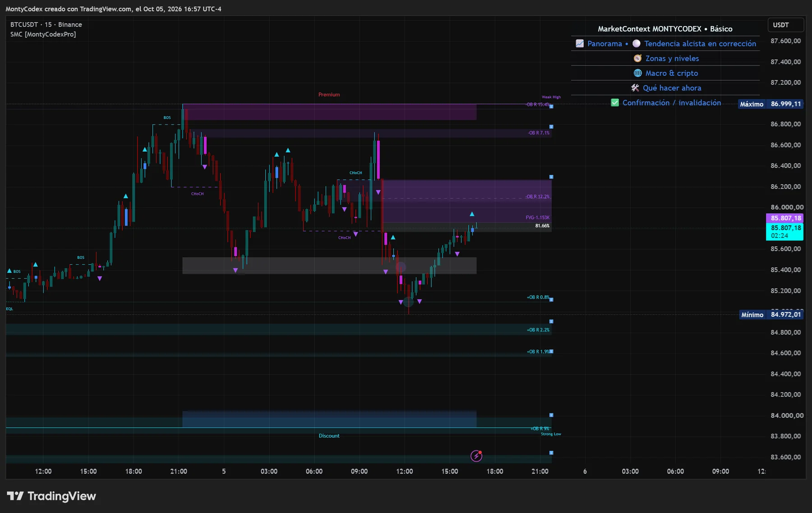Viewport: 812px width, 513px height.
Task: Click the -OB R 12.2% order block label
Action: coord(537,197)
